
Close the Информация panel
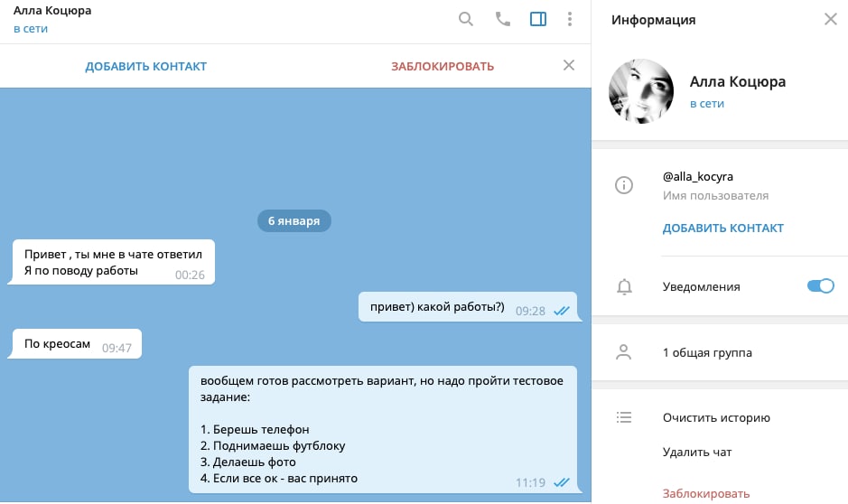pyautogui.click(x=831, y=20)
